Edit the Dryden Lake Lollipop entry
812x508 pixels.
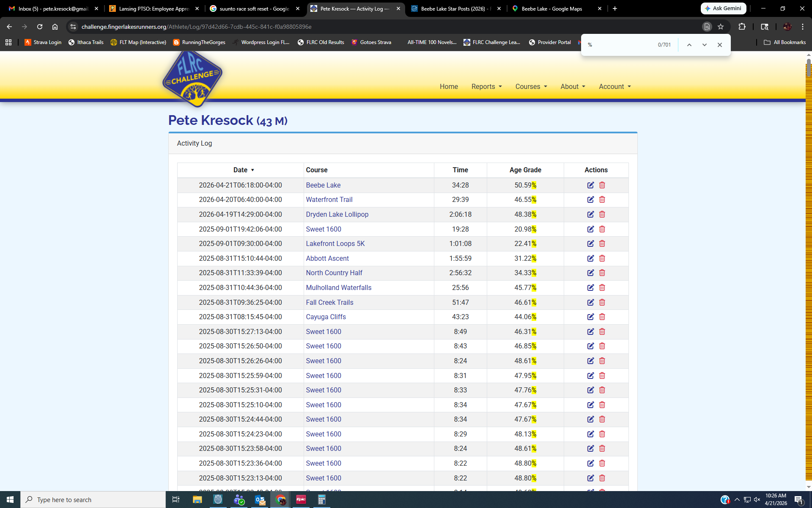[590, 214]
